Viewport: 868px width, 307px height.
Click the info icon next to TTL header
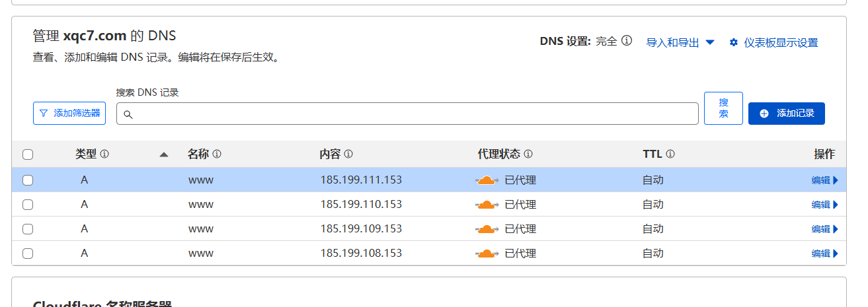click(x=670, y=154)
